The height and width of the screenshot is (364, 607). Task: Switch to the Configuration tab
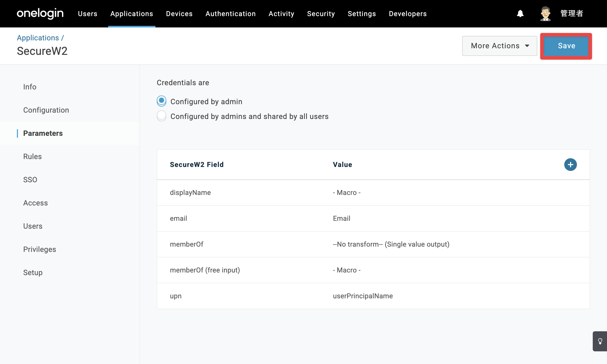tap(46, 110)
